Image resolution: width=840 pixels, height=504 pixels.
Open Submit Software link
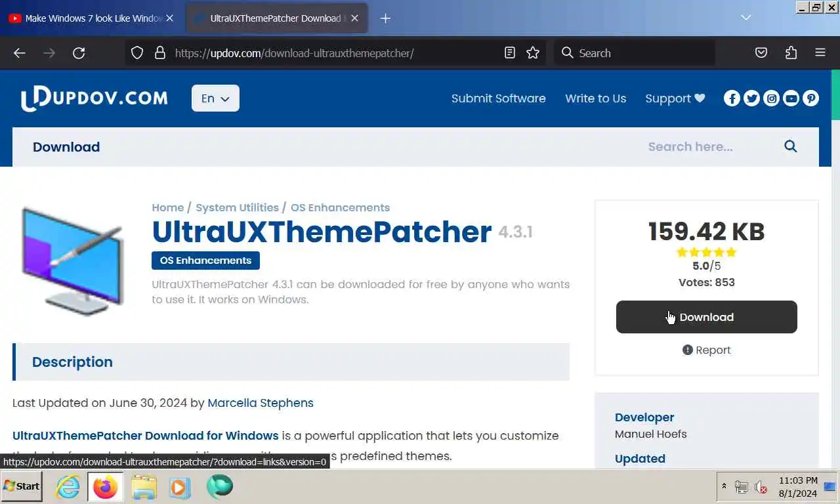498,98
